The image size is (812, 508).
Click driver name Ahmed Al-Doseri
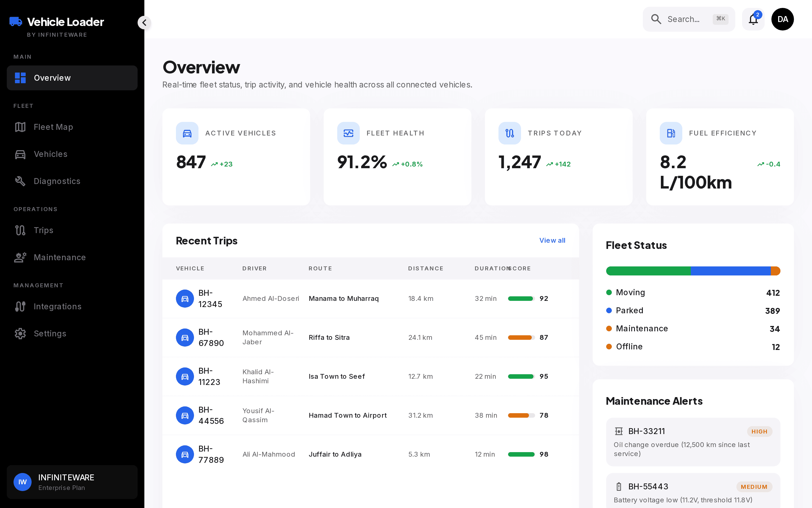click(271, 299)
